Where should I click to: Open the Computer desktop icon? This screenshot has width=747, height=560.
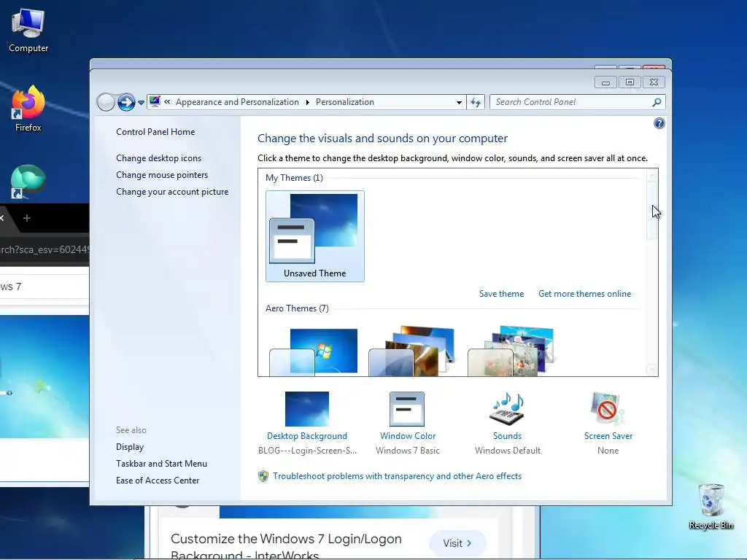28,31
